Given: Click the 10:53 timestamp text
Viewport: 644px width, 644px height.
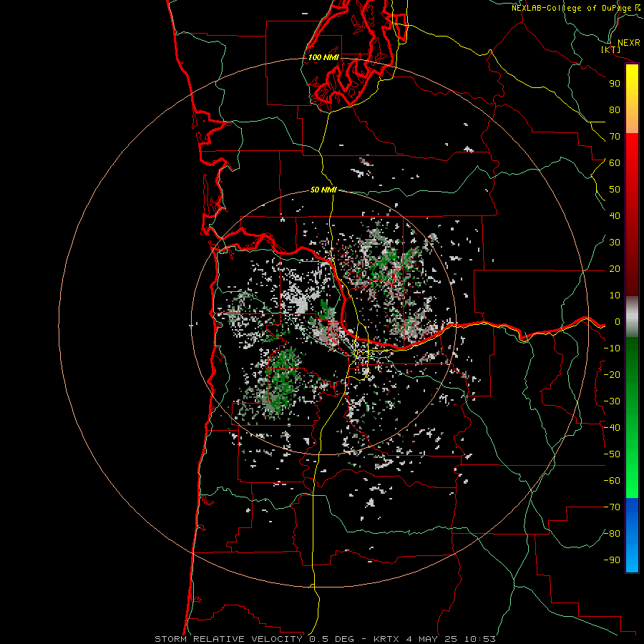Looking at the screenshot, I should pyautogui.click(x=480, y=639).
